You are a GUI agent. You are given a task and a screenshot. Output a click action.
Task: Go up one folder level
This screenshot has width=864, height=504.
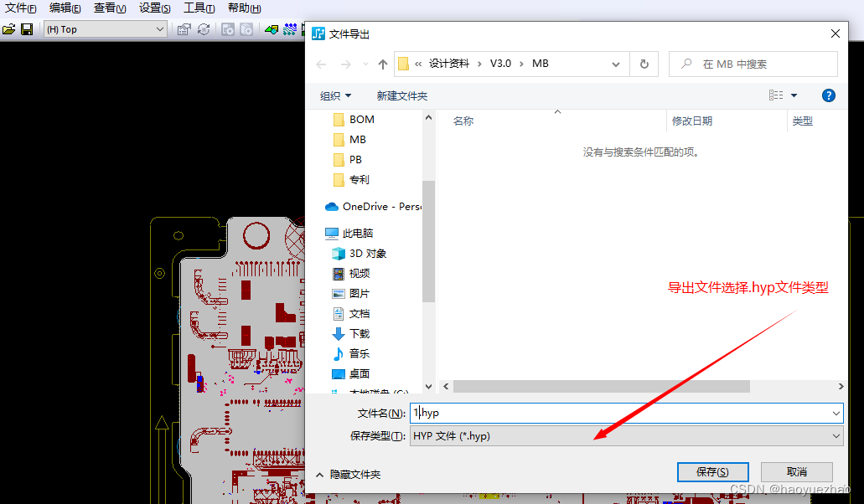coord(383,64)
